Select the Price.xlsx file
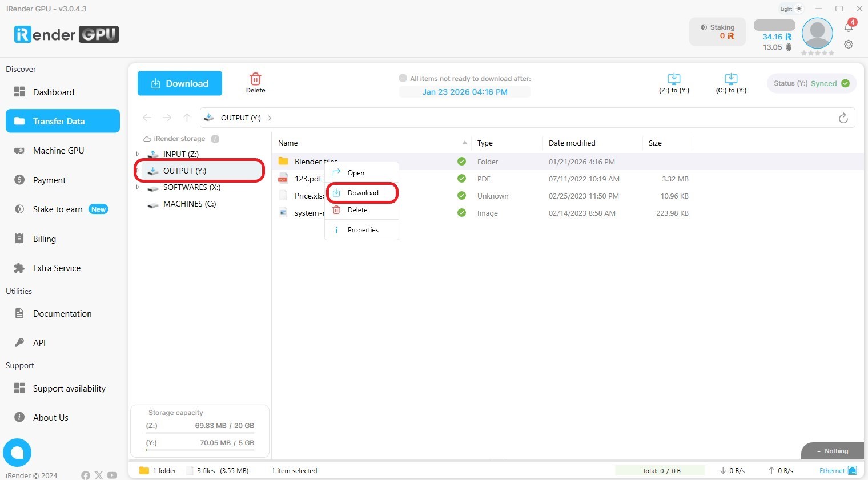Viewport: 868px width, 480px height. (x=310, y=196)
